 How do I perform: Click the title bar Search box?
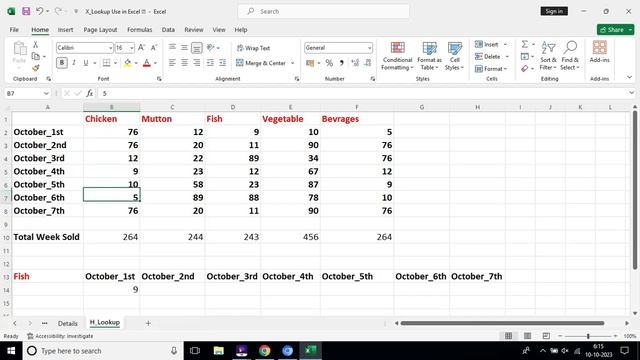(x=324, y=11)
